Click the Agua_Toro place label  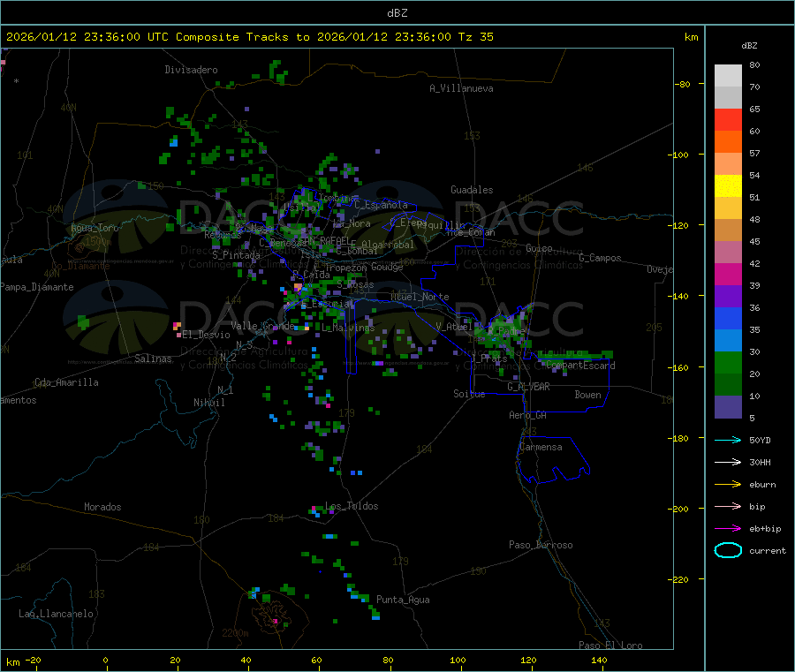tap(95, 228)
